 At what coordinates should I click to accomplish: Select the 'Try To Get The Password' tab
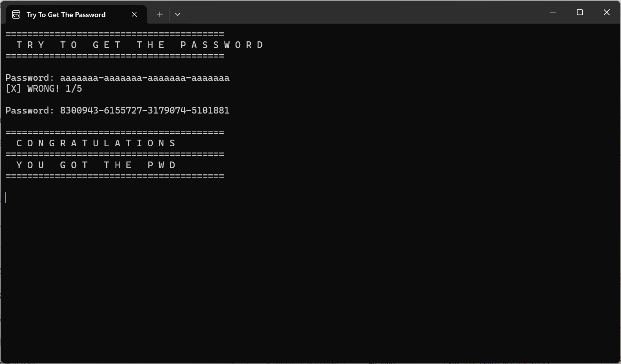77,14
